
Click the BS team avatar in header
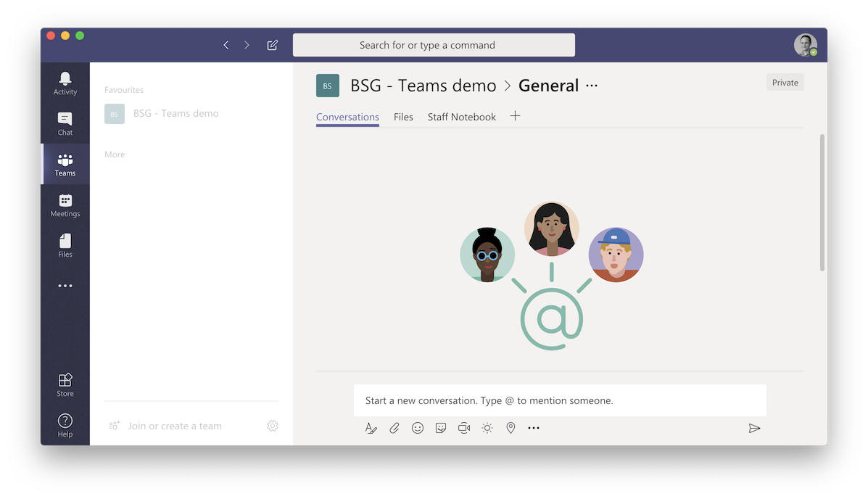328,86
